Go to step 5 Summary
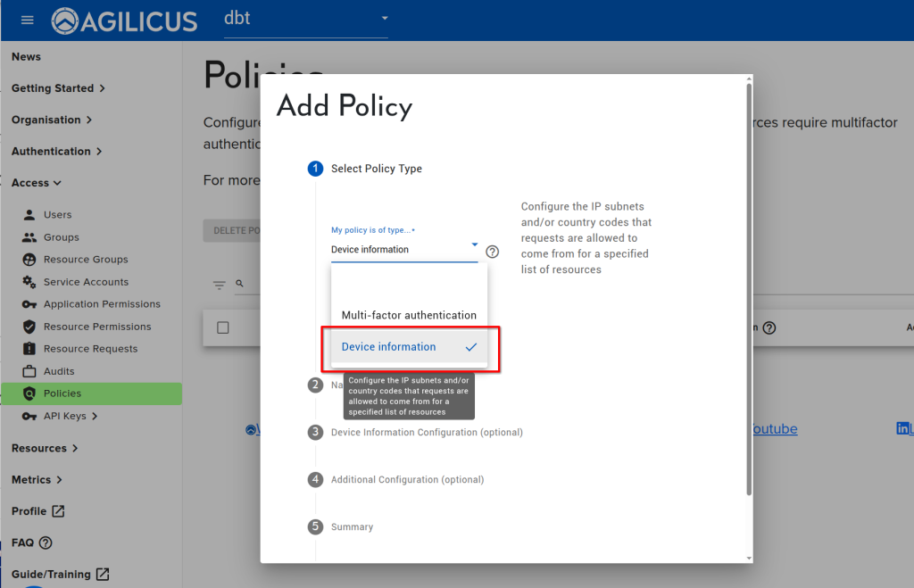Image resolution: width=914 pixels, height=588 pixels. (x=351, y=527)
